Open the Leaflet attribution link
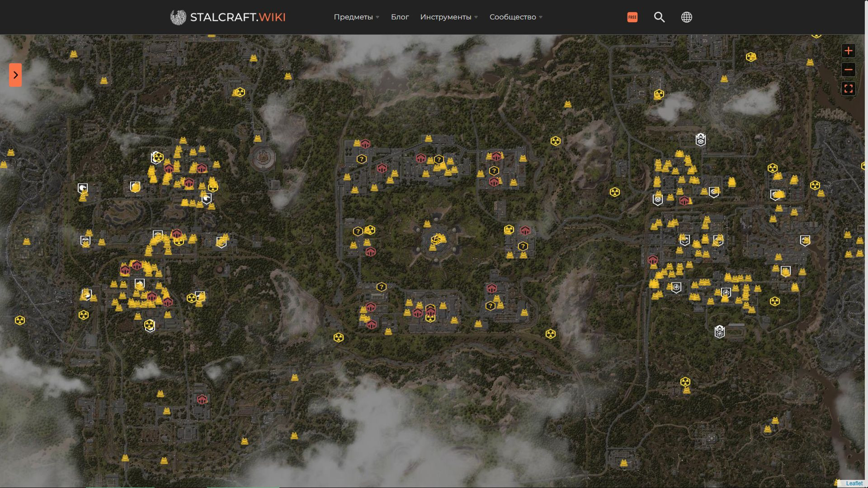 pyautogui.click(x=854, y=483)
